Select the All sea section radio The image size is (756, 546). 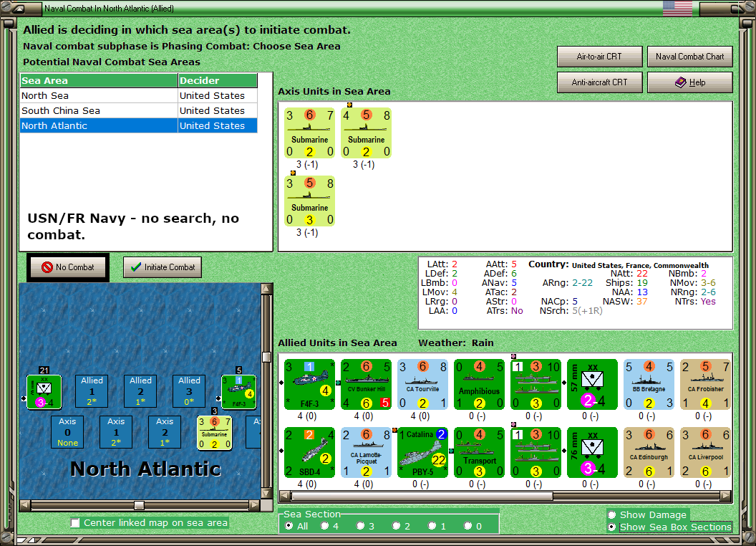coord(289,526)
